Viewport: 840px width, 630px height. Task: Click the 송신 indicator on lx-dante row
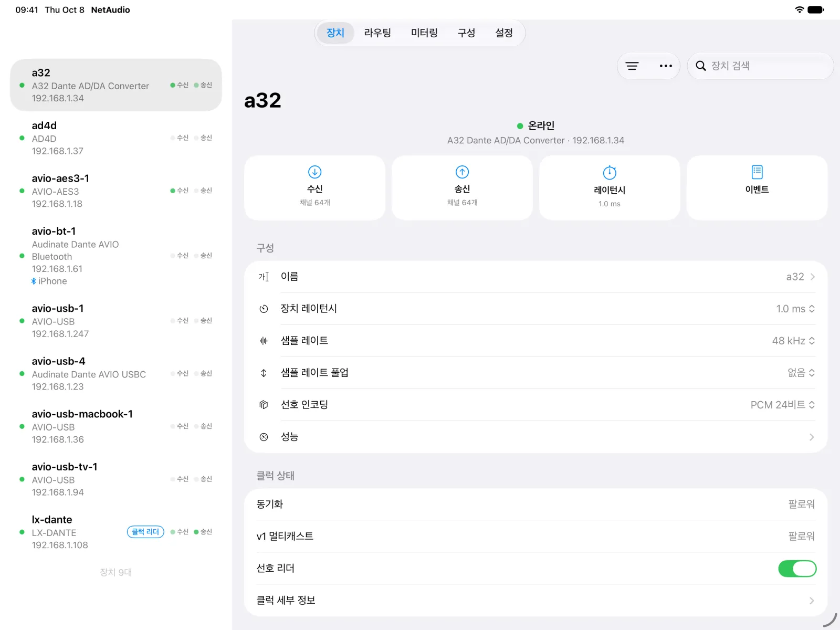coord(203,532)
